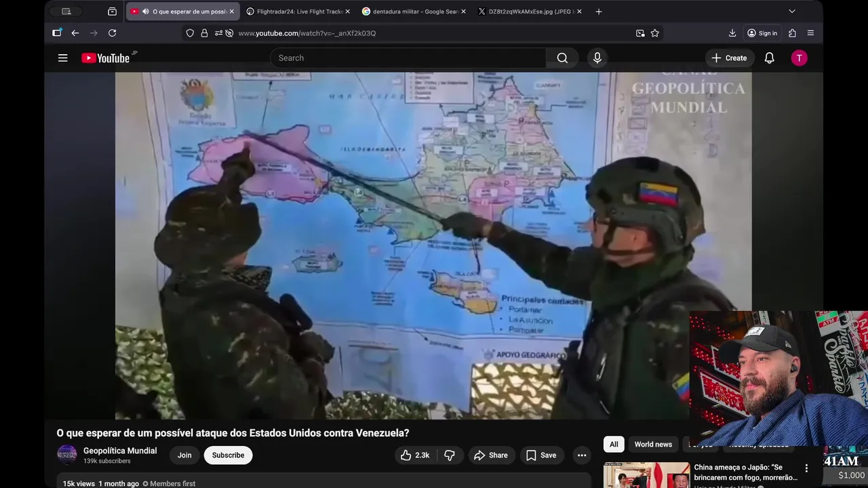Close the Flightradar24 tab

point(347,12)
